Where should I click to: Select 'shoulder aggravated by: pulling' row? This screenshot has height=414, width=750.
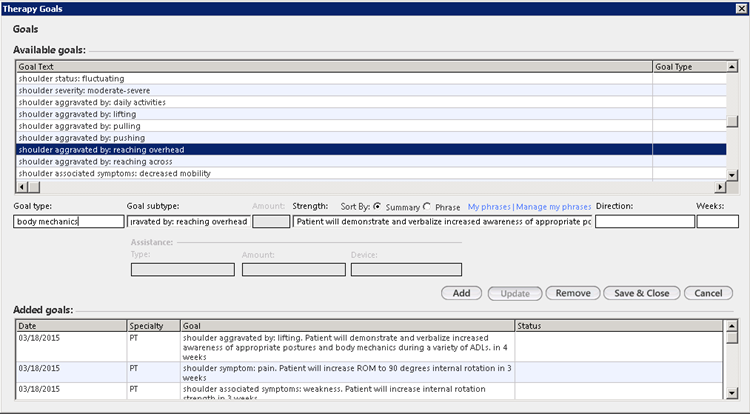tap(371, 126)
